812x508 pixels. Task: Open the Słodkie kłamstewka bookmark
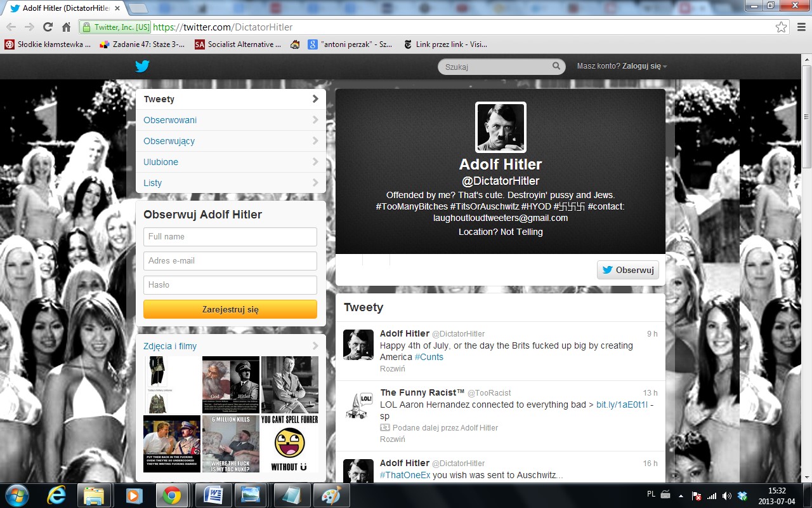tap(48, 44)
